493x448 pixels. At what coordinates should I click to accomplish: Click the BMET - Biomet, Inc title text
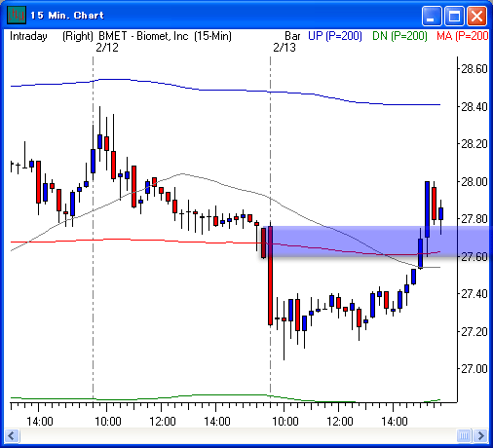point(143,36)
